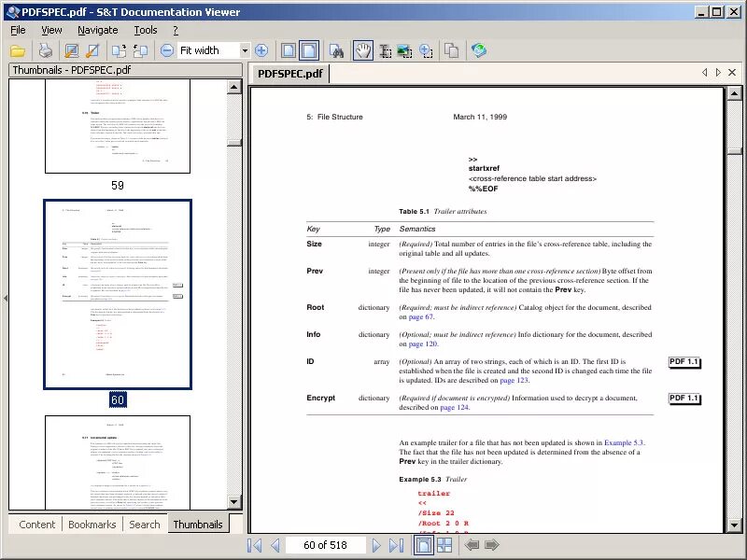The image size is (747, 560).
Task: Select the Thumbnails tab
Action: (198, 525)
